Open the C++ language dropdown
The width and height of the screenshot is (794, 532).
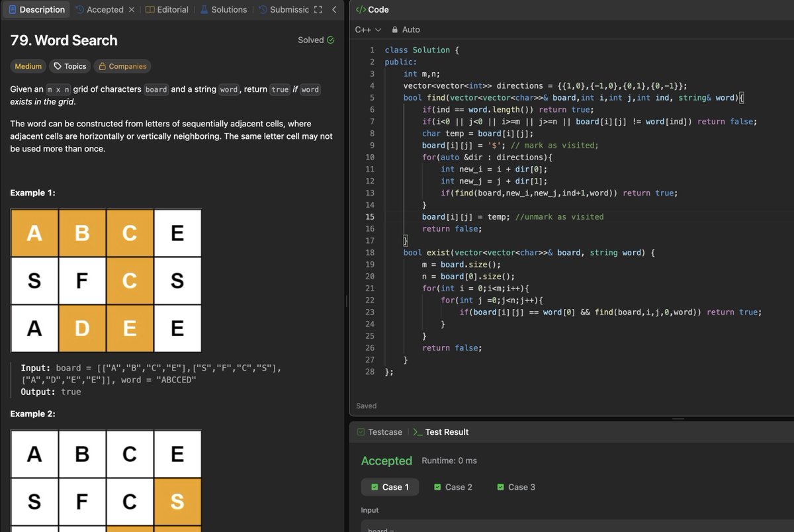point(368,30)
